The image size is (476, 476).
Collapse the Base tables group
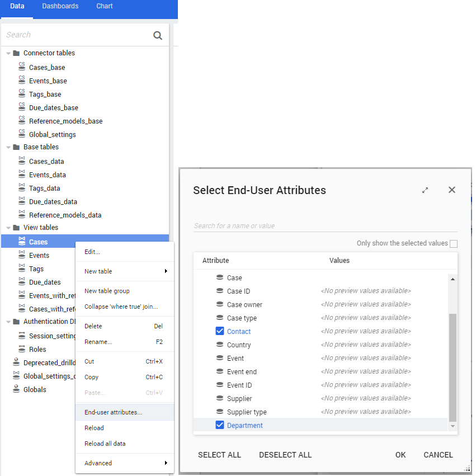(x=8, y=148)
